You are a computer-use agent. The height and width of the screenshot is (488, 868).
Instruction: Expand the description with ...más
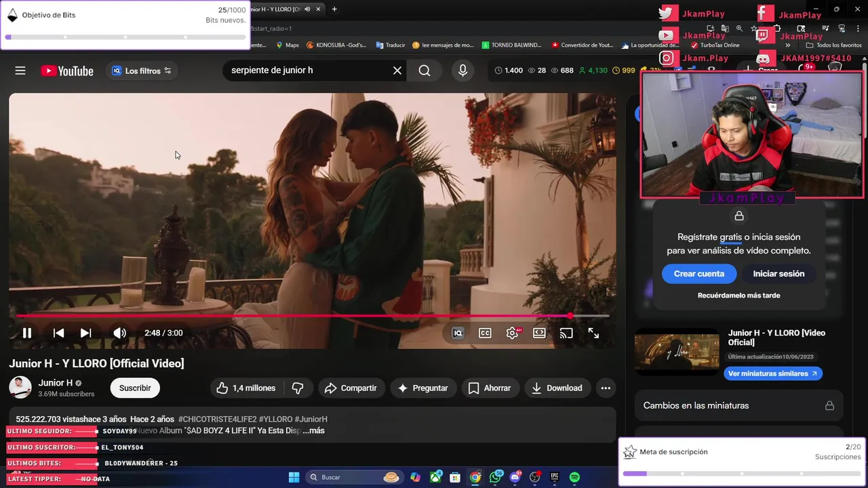click(313, 430)
